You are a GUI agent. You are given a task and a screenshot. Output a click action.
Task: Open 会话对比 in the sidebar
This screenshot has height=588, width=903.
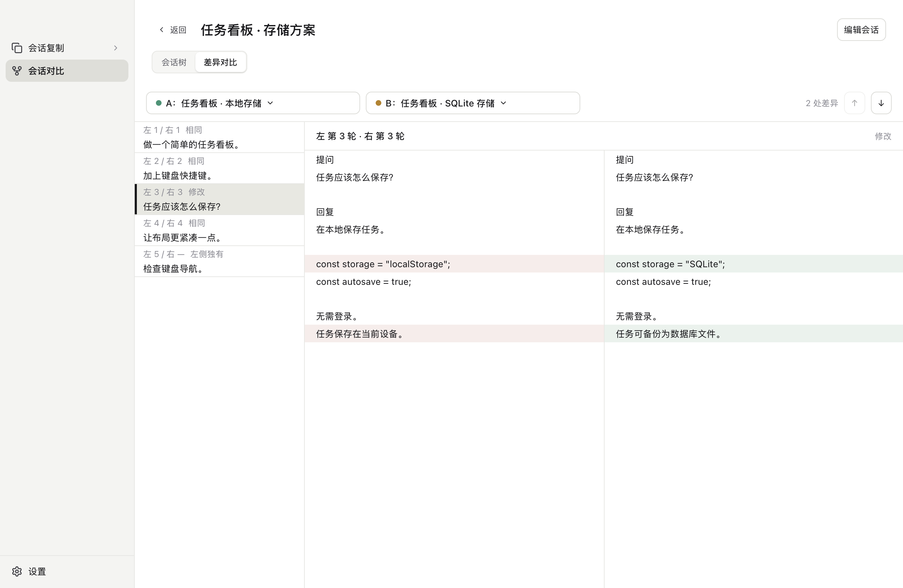[67, 71]
